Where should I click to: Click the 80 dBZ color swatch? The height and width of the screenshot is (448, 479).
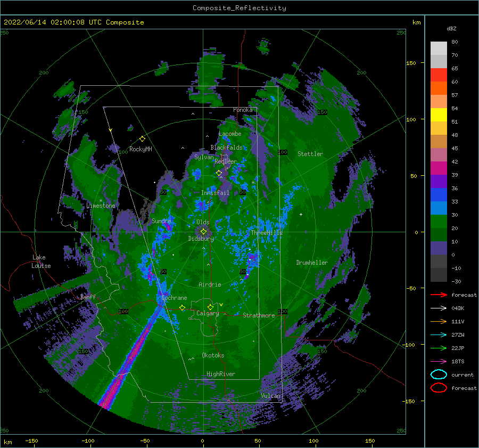(x=439, y=48)
